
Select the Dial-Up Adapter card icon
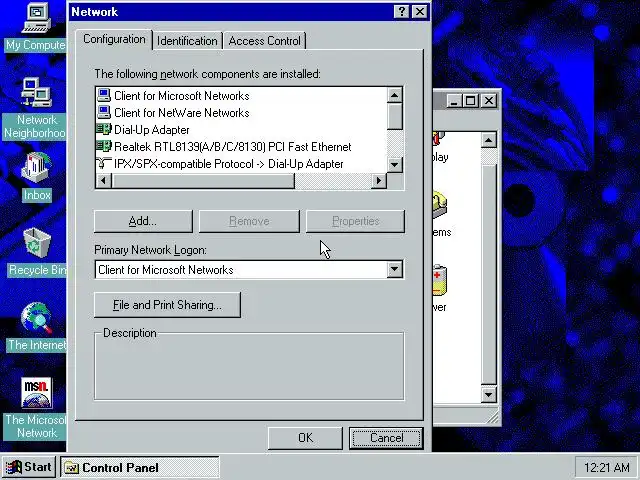[104, 129]
